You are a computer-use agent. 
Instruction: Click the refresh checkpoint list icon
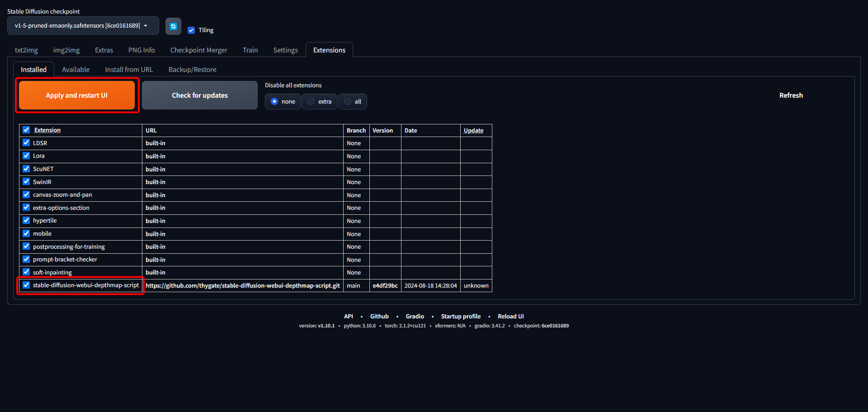(x=173, y=26)
